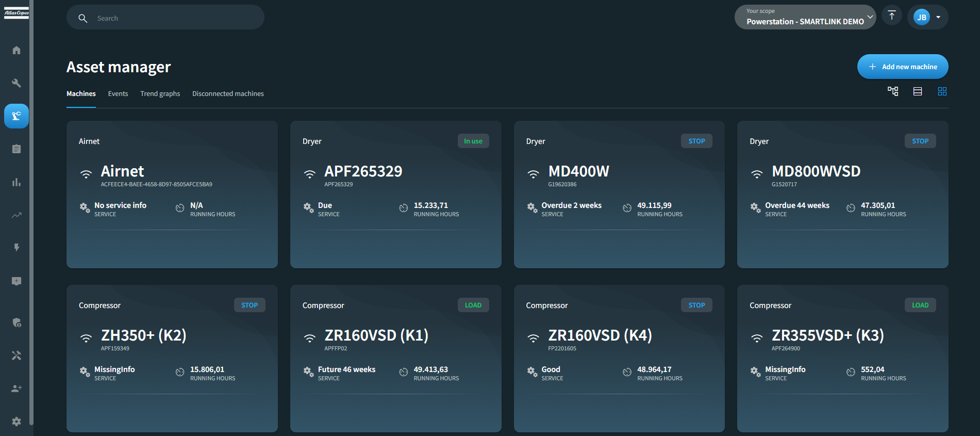Viewport: 980px width, 436px height.
Task: Open the Trend graphs tab
Action: 160,93
